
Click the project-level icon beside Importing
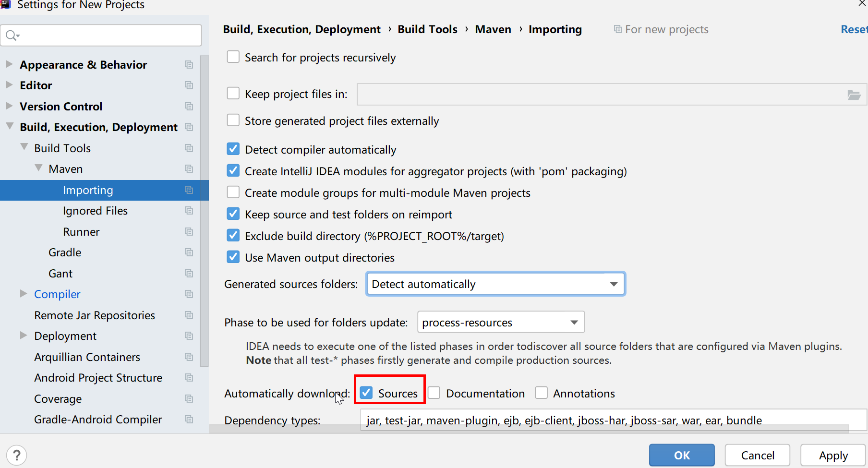pos(189,190)
